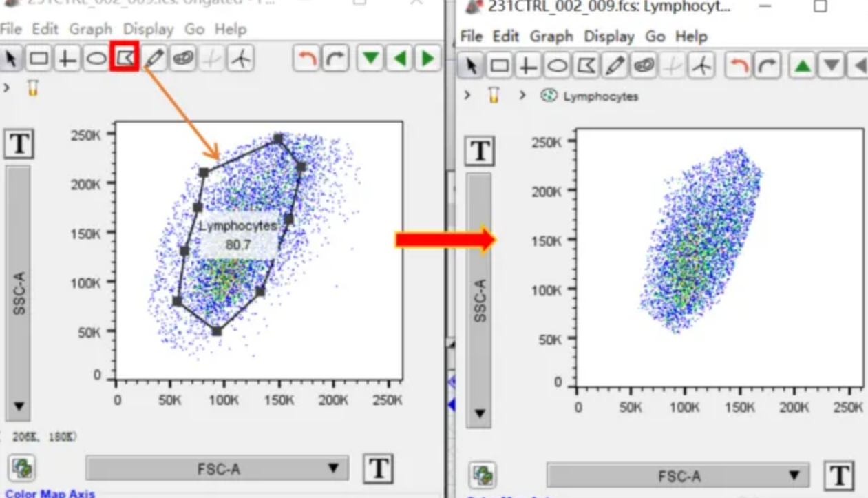The width and height of the screenshot is (868, 498).
Task: Click the auto-gate tool in Lymphocytes window
Action: point(644,65)
